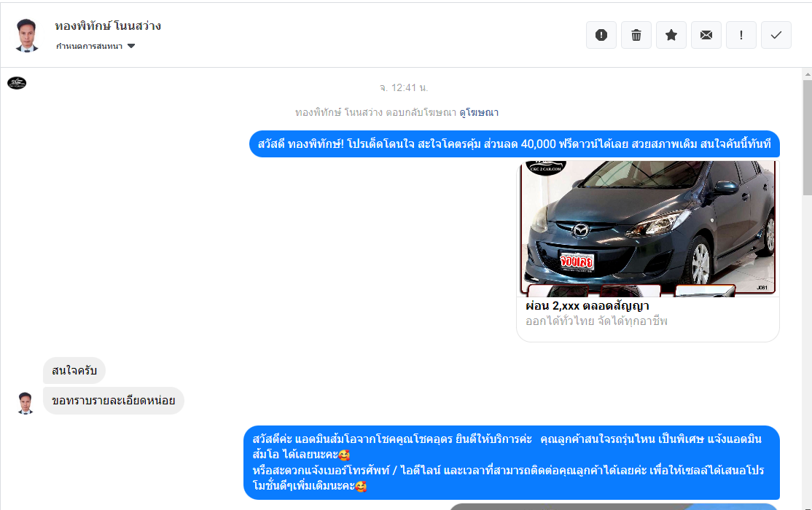The width and height of the screenshot is (812, 510).
Task: Mark conversation unread with envelope icon
Action: [x=706, y=35]
